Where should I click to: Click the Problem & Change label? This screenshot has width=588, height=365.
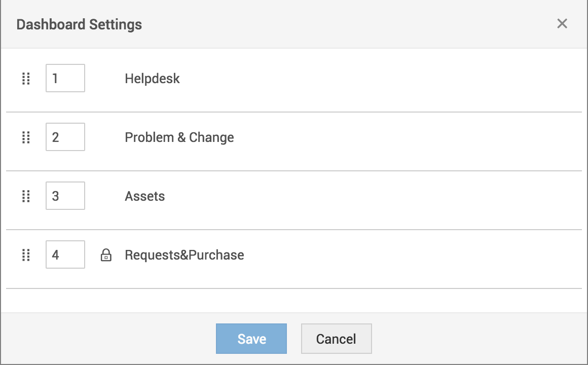point(179,137)
